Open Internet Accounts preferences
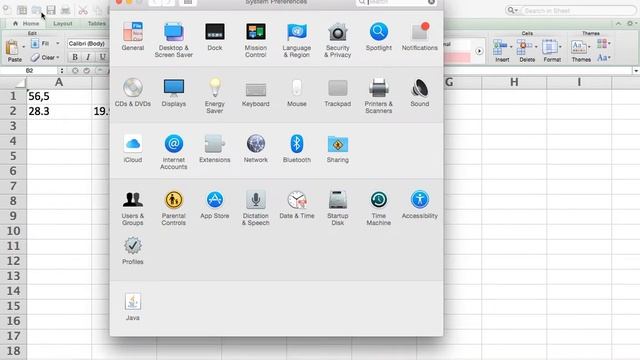Image resolution: width=640 pixels, height=360 pixels. tap(173, 152)
